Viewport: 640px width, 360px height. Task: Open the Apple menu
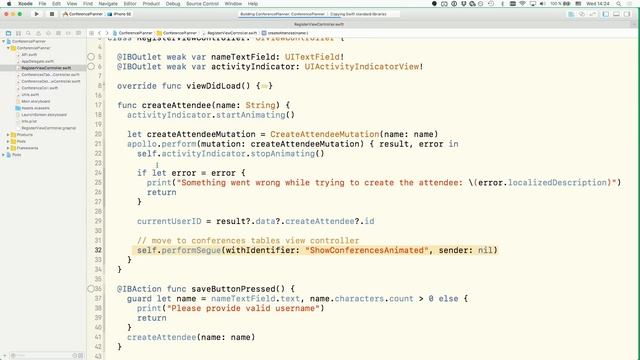coord(9,4)
